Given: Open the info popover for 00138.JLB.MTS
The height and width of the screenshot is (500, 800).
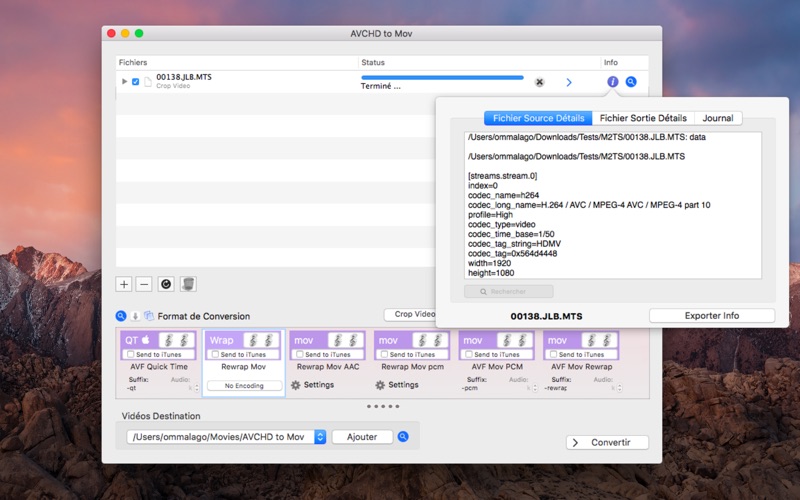Looking at the screenshot, I should 612,82.
